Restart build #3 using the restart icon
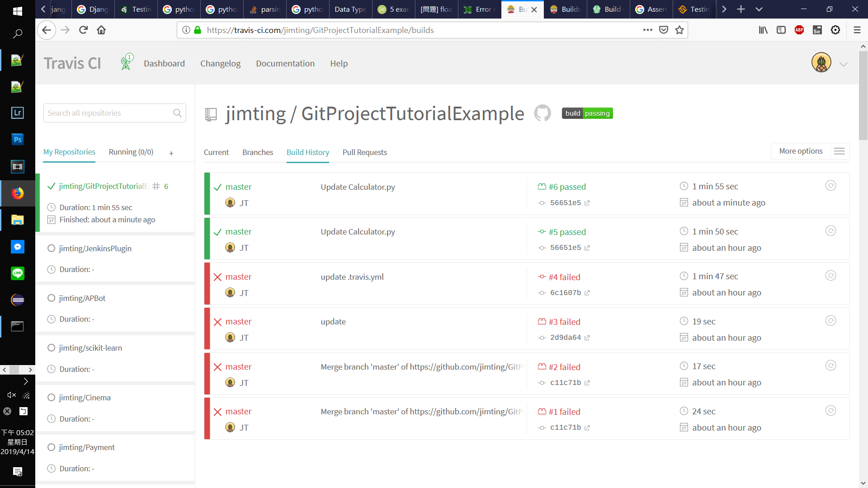 point(830,321)
